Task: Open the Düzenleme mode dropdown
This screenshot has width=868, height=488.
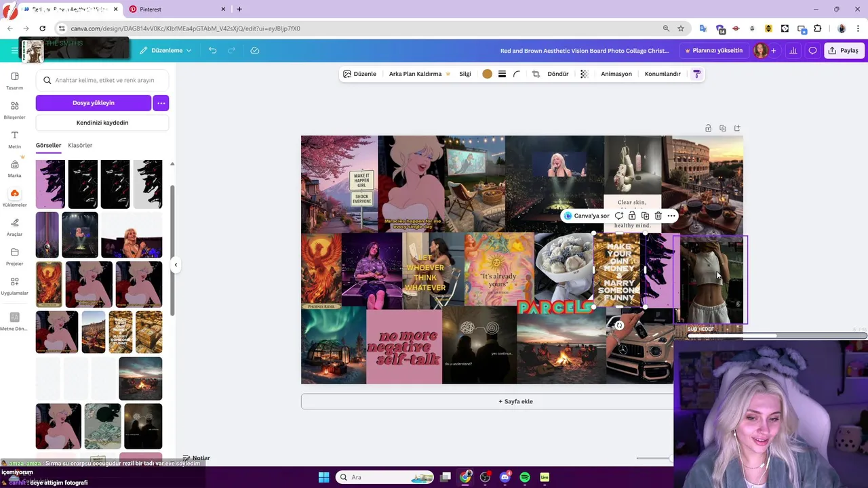Action: (x=166, y=50)
